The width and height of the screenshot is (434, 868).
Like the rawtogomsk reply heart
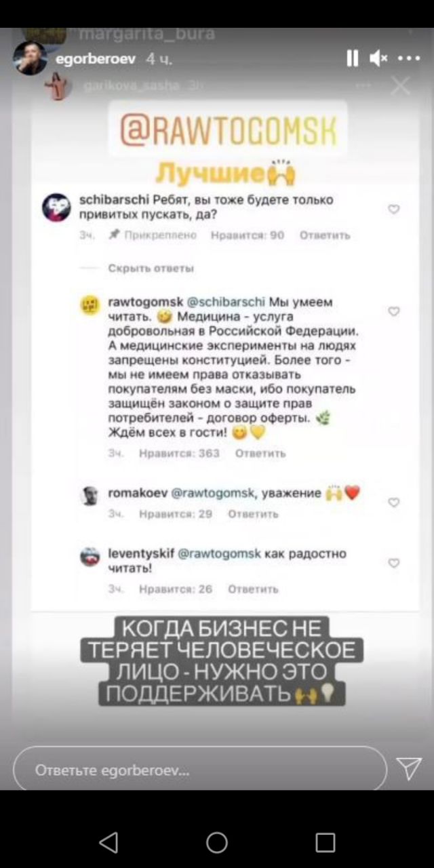coord(393,311)
